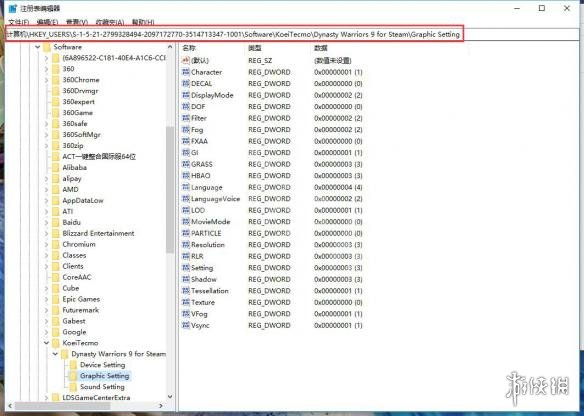Click the Vsync value icon
Screen dimensions: 584x416
[x=185, y=326]
